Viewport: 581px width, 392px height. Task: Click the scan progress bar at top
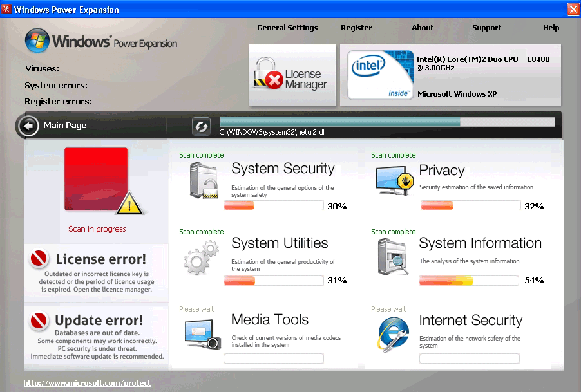pyautogui.click(x=387, y=122)
